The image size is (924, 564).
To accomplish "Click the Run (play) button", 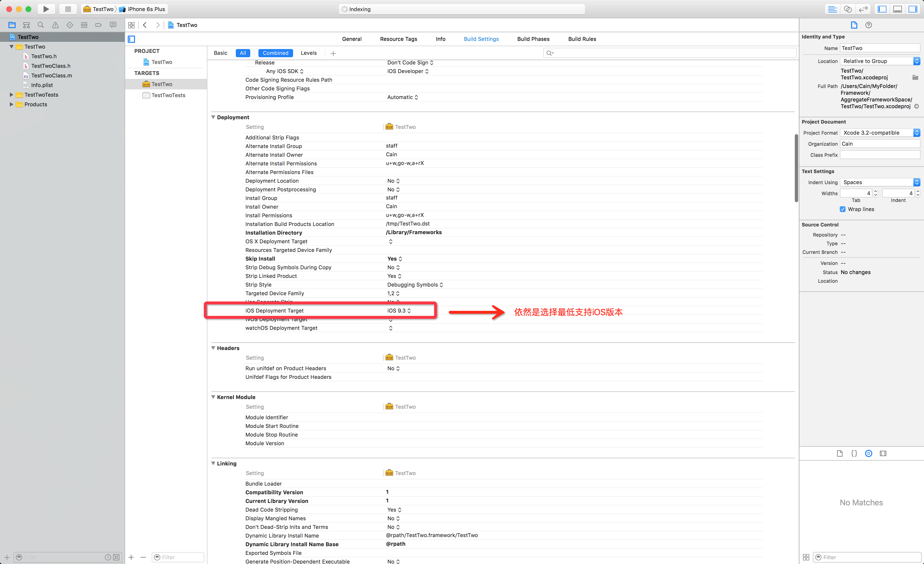I will [x=46, y=9].
